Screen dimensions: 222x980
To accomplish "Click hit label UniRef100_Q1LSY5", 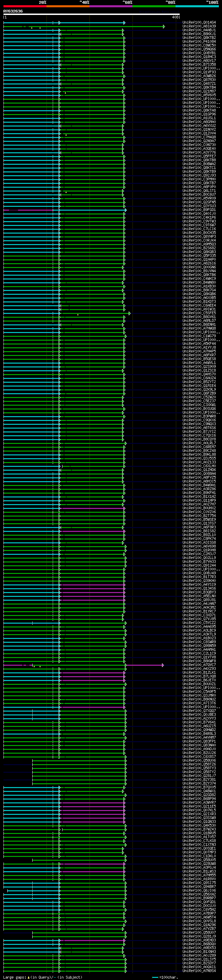I will 199,959.
